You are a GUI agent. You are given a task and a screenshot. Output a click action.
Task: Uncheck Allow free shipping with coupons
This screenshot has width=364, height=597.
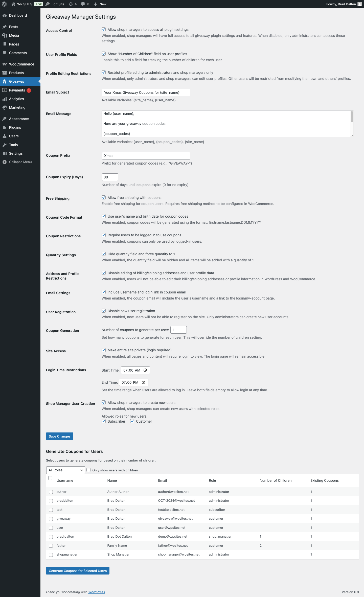coord(104,198)
